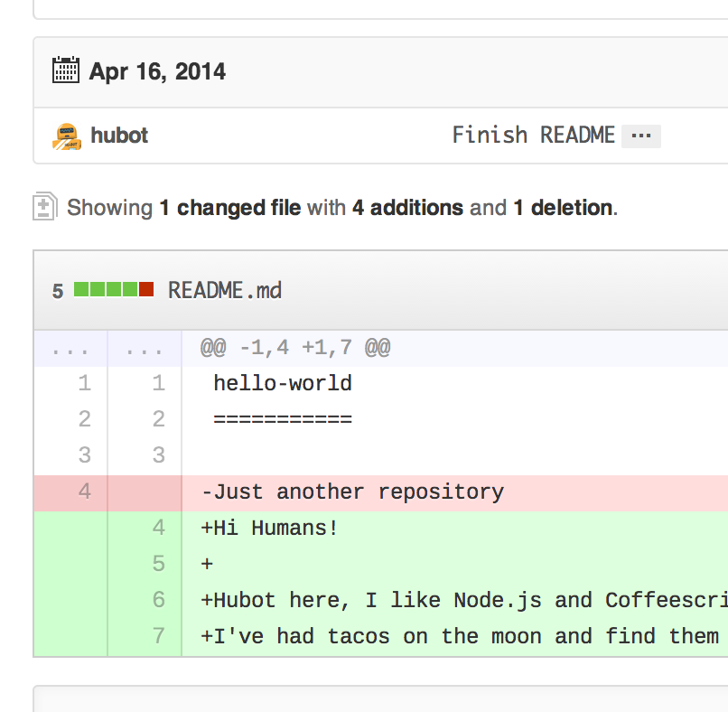This screenshot has height=712, width=728.
Task: Click the README.md file name
Action: pos(223,291)
